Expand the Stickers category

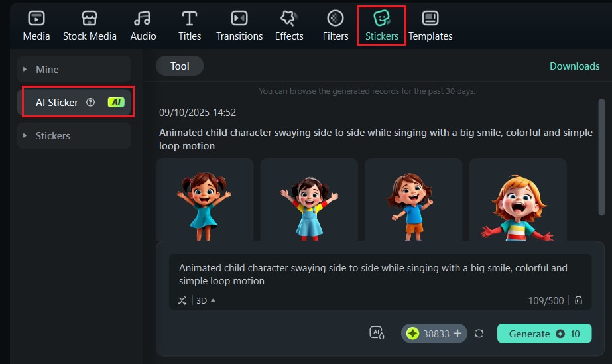click(74, 136)
